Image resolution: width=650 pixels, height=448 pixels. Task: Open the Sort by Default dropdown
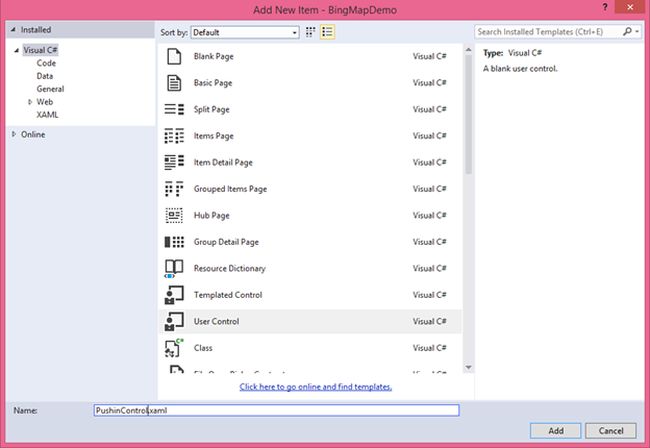(245, 32)
